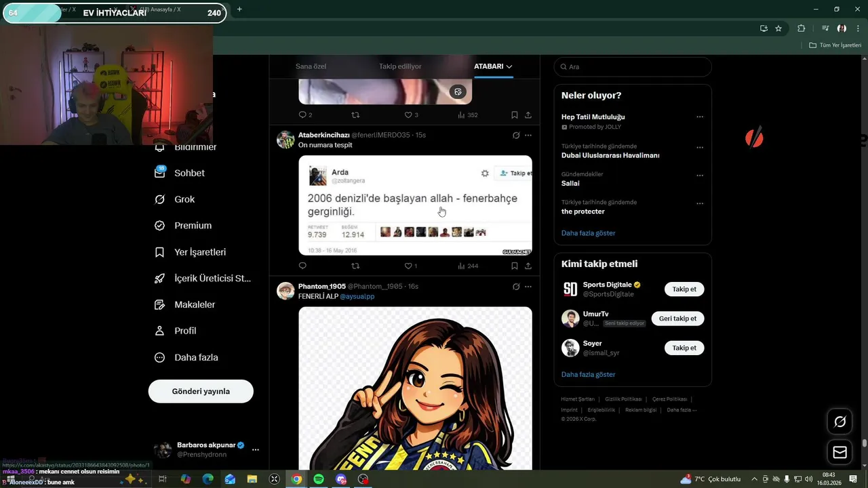868x488 pixels.
Task: Open Tüm Yer İşaretleri bookmarks folder
Action: click(835, 45)
